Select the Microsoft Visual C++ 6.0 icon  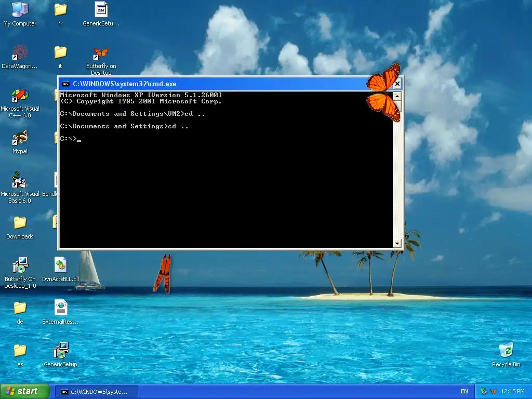coord(20,103)
